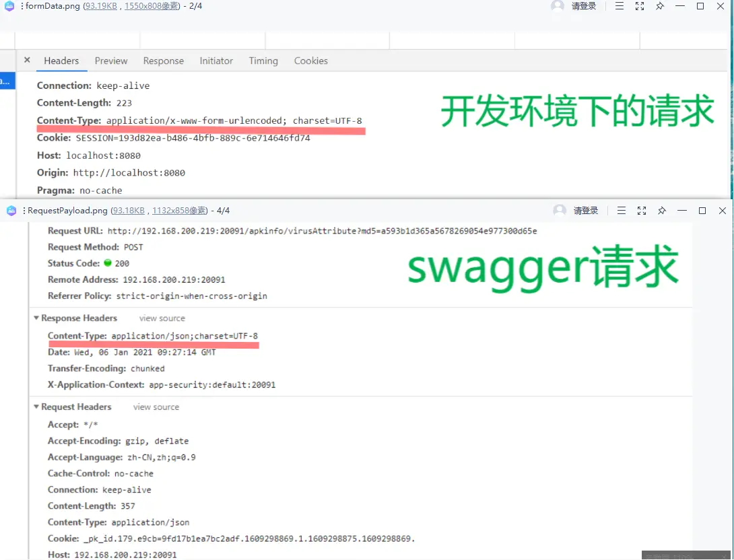
Task: Click the three-dot icon before RequestPayload.png title
Action: (24, 210)
